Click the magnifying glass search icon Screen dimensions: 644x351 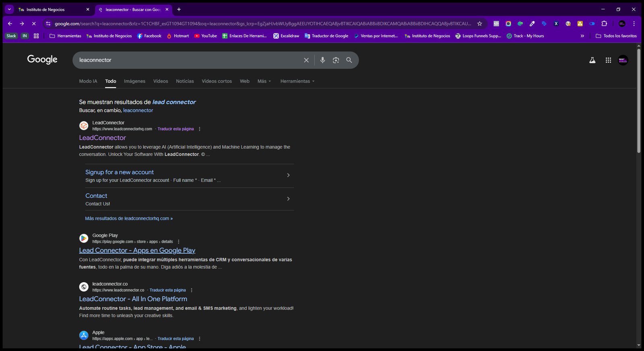349,60
